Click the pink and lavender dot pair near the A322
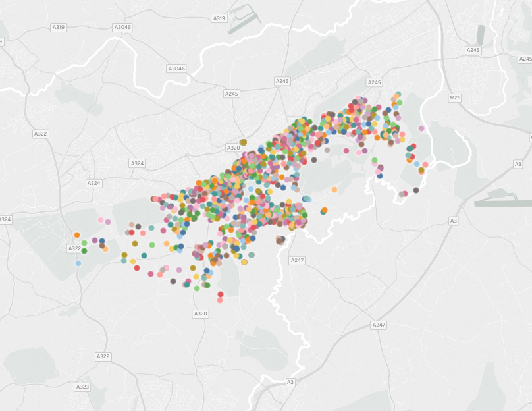532x411 pixels. [103, 221]
